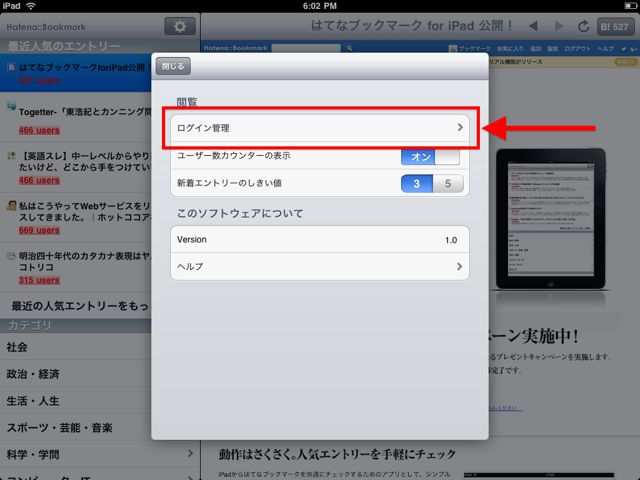640x480 pixels.
Task: Expand the ログイン管理 chevron
Action: (460, 128)
